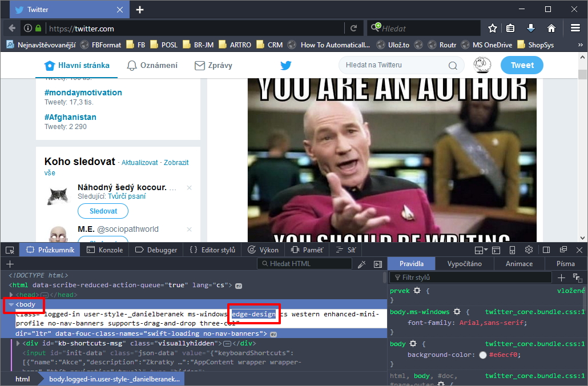The height and width of the screenshot is (386, 588).
Task: Switch to Vypočítáno computed tab
Action: coord(464,264)
